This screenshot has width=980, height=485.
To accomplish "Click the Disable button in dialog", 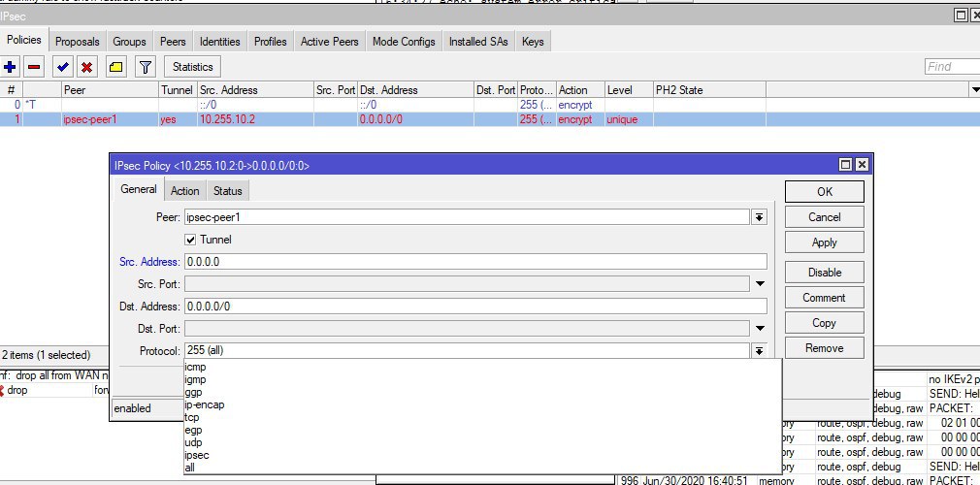I will coord(825,273).
